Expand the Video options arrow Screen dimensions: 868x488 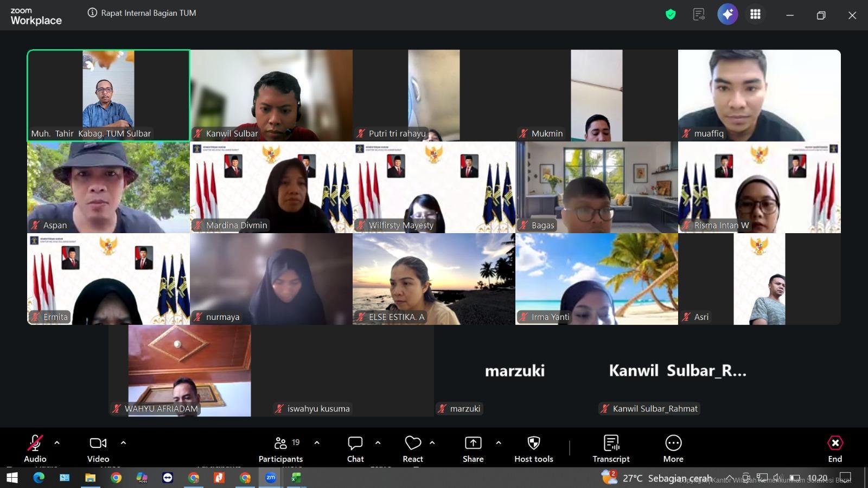[x=123, y=443]
